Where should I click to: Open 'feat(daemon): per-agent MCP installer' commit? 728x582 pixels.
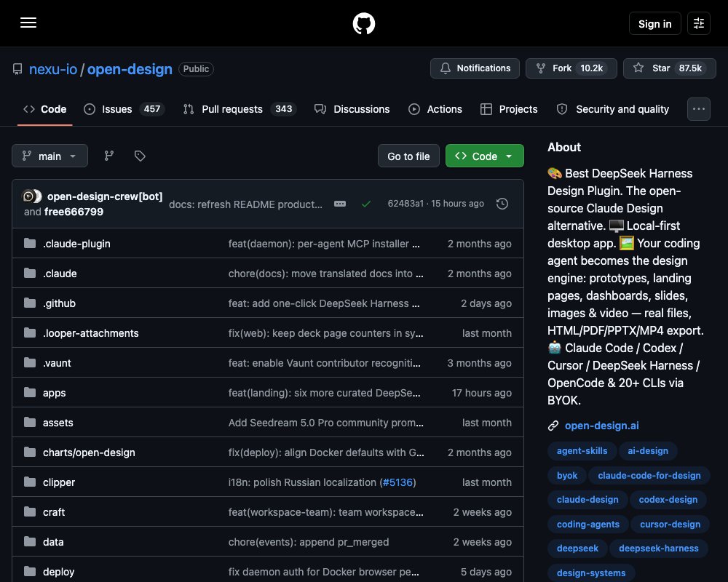click(x=324, y=244)
